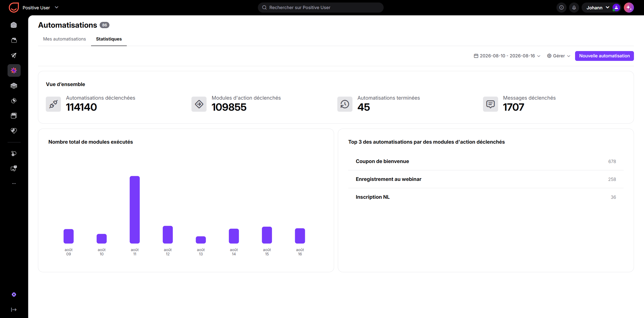
Task: Click the red Positive User logo
Action: [x=14, y=8]
